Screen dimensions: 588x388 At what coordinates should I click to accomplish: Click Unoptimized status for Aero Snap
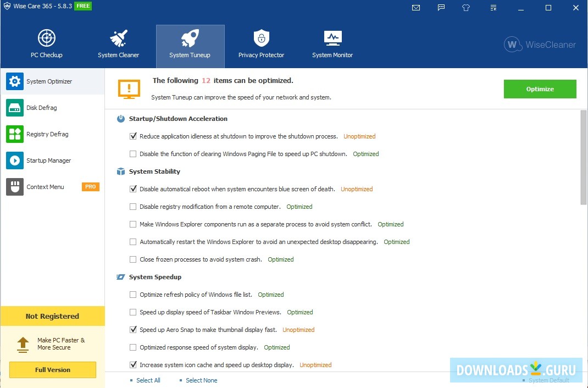(x=298, y=330)
